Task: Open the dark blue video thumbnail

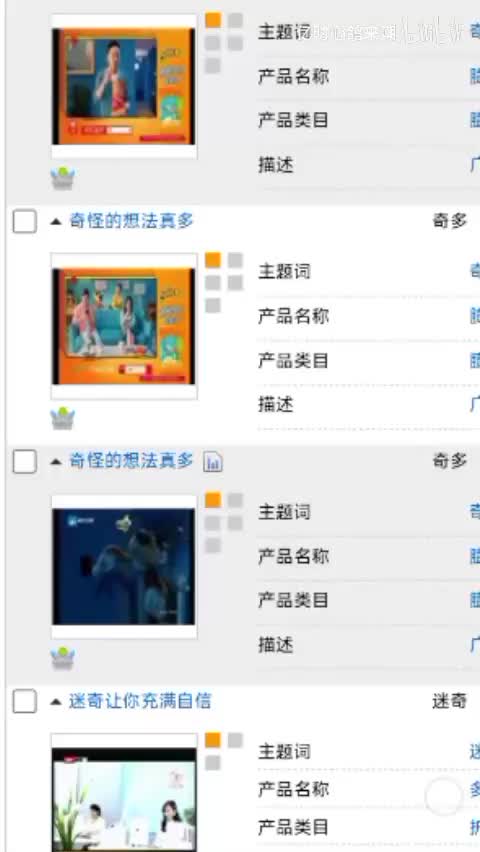Action: 124,566
